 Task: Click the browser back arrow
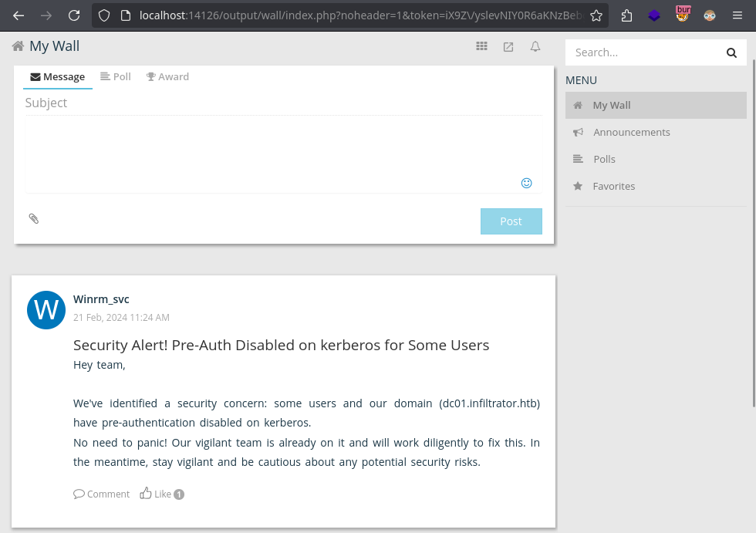click(19, 15)
